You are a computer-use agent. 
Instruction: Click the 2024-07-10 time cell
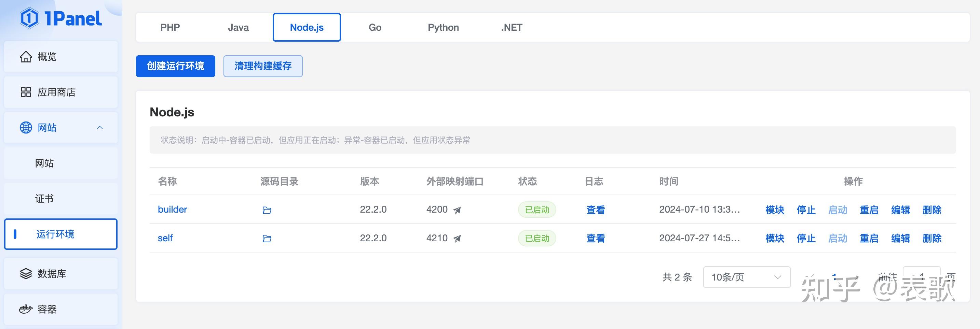(x=699, y=209)
